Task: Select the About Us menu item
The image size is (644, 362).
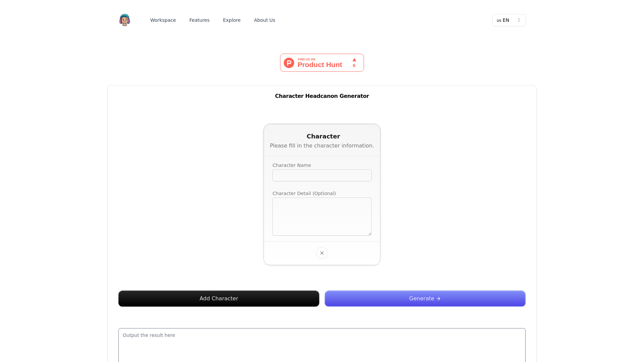Action: coord(265,20)
